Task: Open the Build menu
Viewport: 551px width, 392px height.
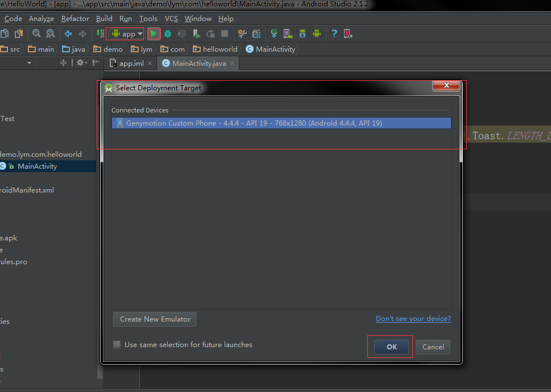Action: point(104,19)
